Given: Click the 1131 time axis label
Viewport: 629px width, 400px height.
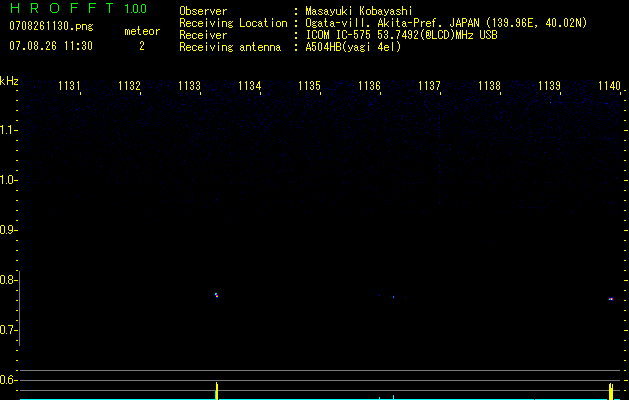Looking at the screenshot, I should click(x=69, y=86).
